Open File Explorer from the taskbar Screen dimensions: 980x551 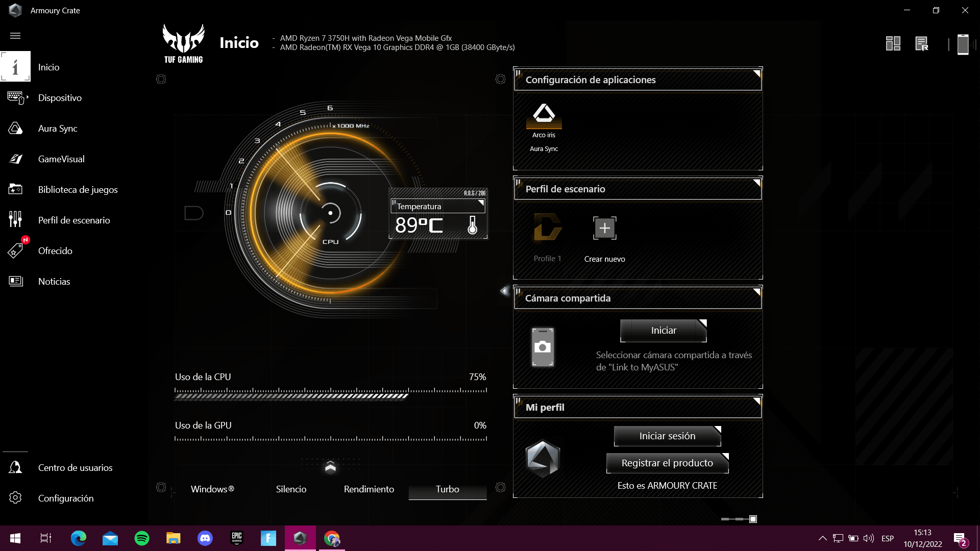coord(174,538)
